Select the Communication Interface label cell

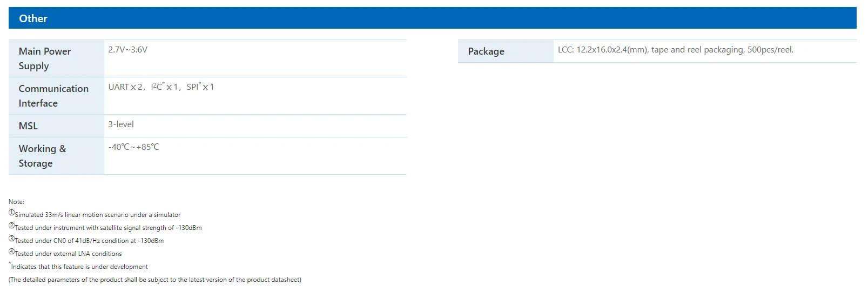(x=56, y=96)
